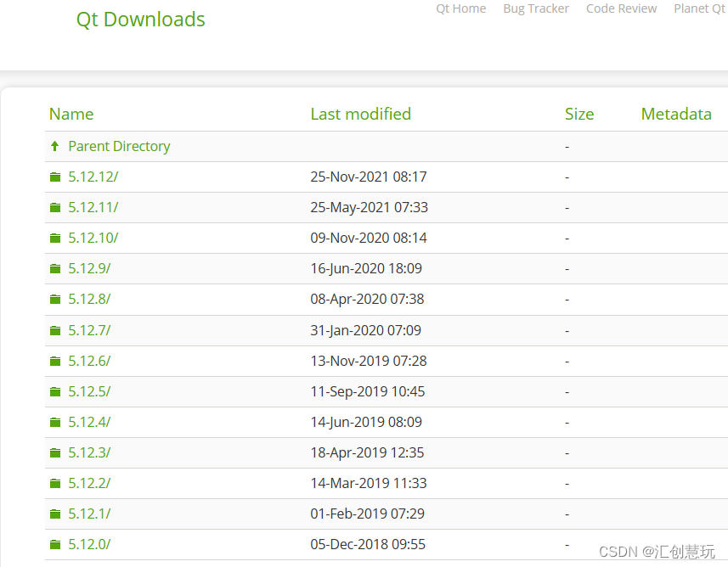728x567 pixels.
Task: Click the Parent Directory up-arrow icon
Action: point(54,146)
